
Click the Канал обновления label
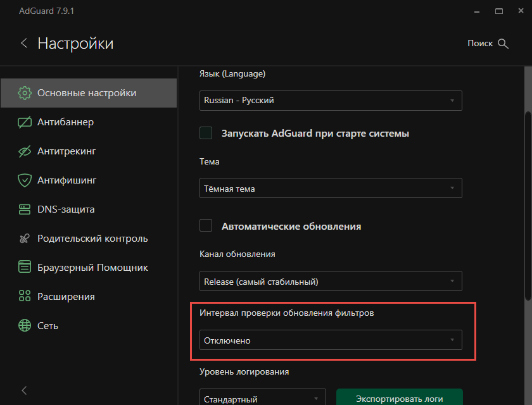[x=237, y=254]
